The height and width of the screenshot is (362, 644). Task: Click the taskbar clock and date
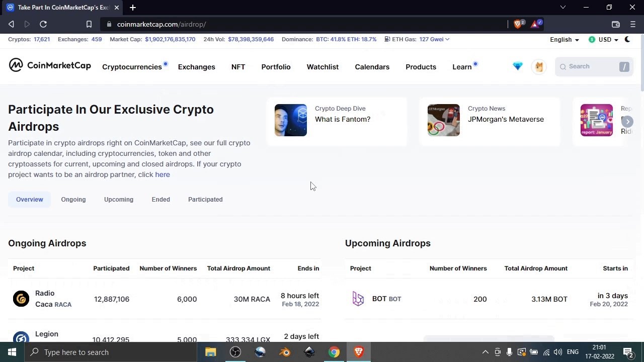coord(599,352)
